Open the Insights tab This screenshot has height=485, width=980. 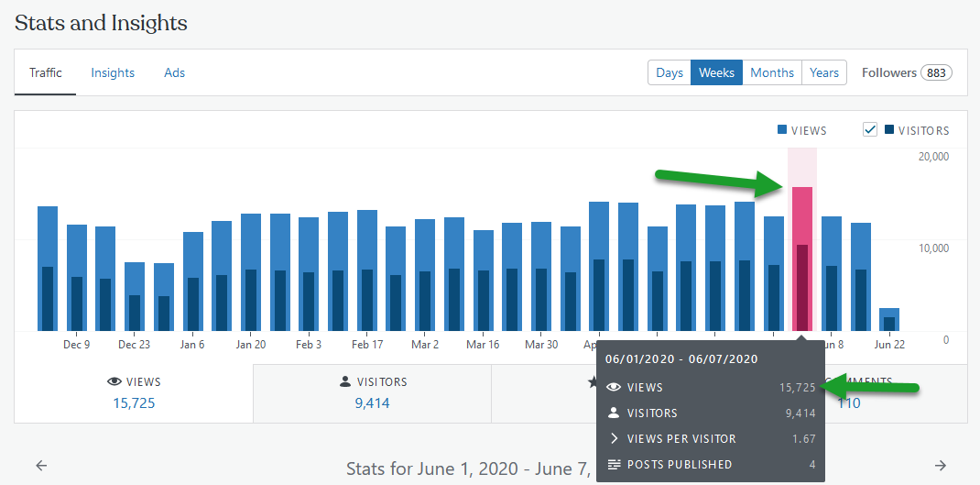point(113,72)
